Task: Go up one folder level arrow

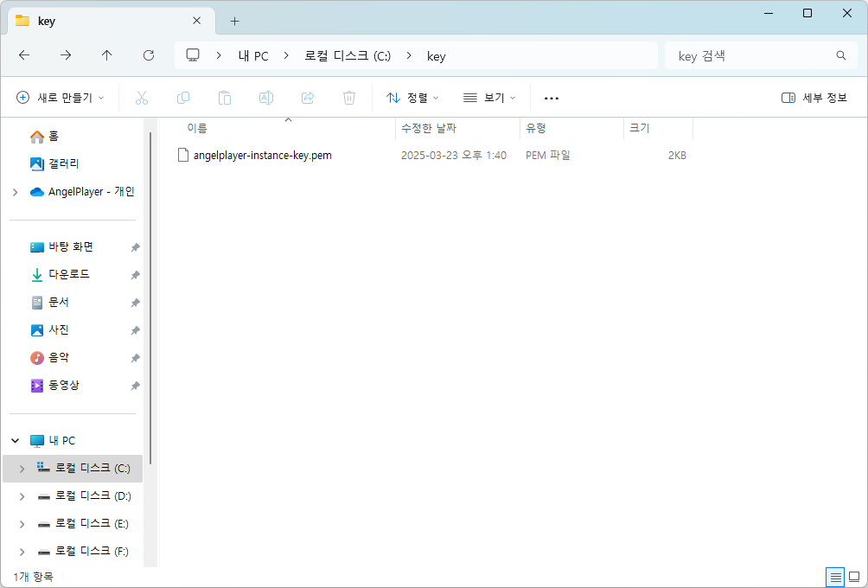Action: (107, 55)
